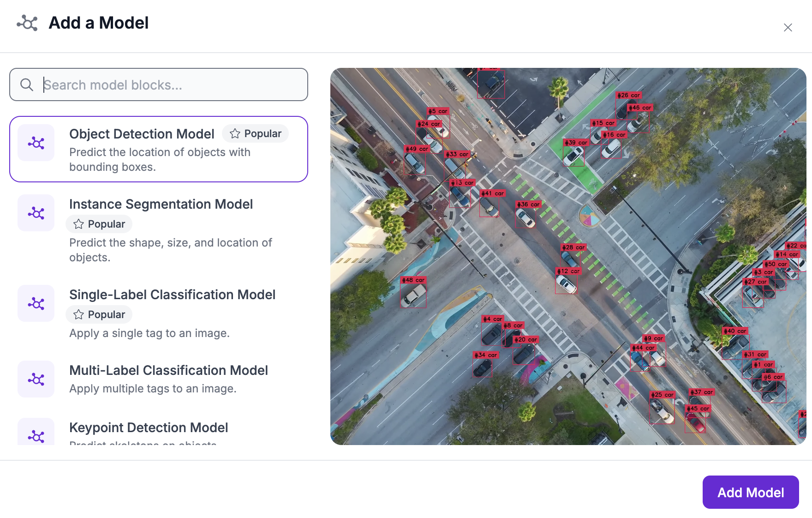This screenshot has width=812, height=518.
Task: Click the Popular badge under Single-Label Classification
Action: point(99,314)
